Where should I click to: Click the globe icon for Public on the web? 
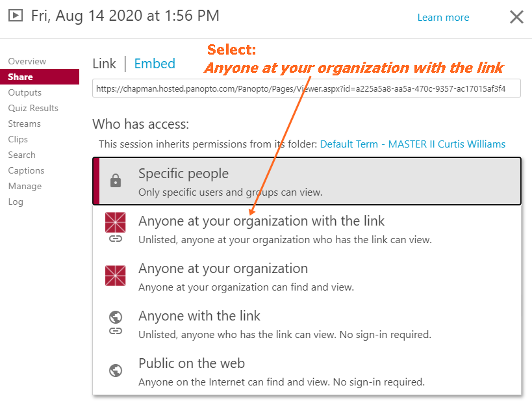tap(116, 371)
